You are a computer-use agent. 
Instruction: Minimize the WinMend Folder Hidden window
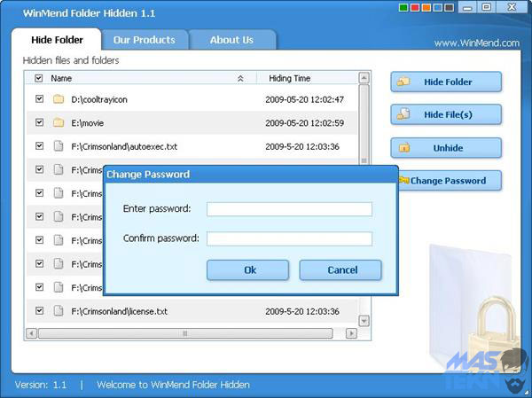467,7
